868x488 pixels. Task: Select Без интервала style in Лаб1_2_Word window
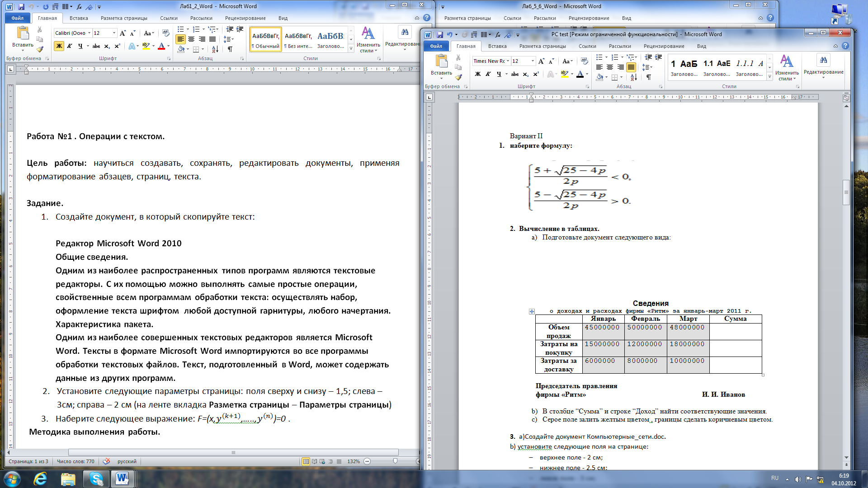[298, 40]
